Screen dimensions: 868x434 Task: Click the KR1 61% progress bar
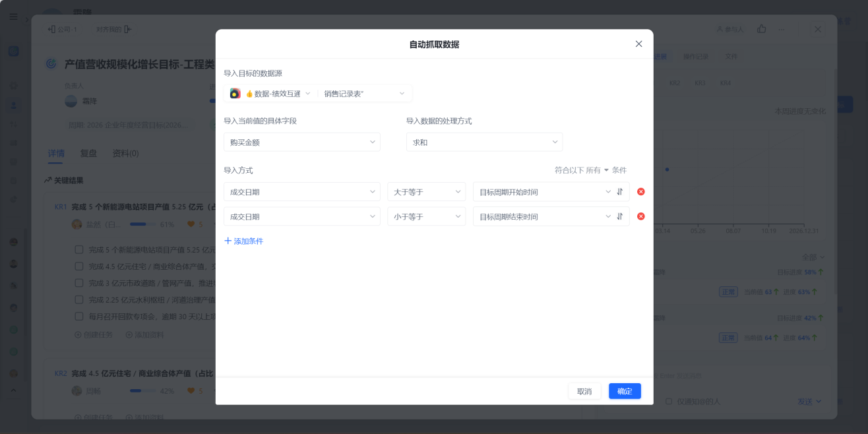(x=142, y=224)
